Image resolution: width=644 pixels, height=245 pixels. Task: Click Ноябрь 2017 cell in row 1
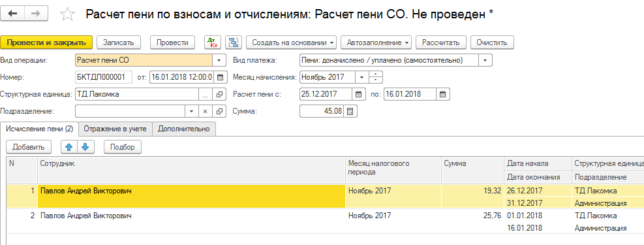[x=393, y=196]
